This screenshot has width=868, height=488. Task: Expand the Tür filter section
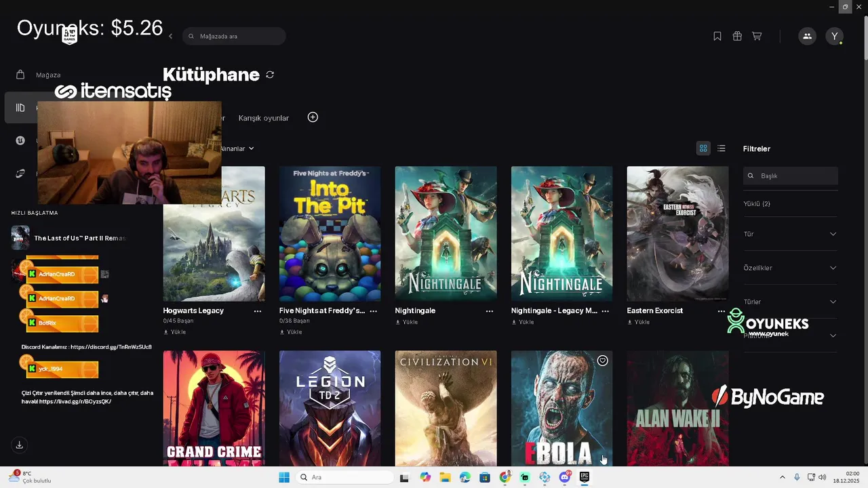pos(791,234)
